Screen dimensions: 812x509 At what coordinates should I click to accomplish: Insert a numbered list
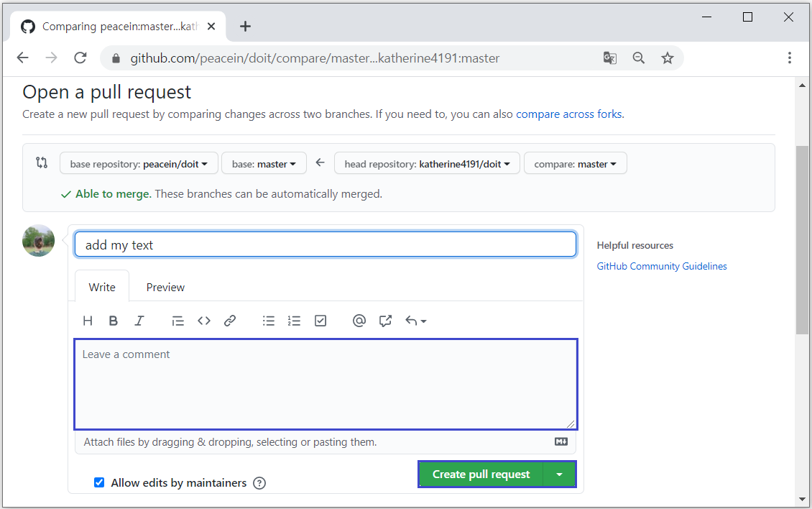[294, 321]
